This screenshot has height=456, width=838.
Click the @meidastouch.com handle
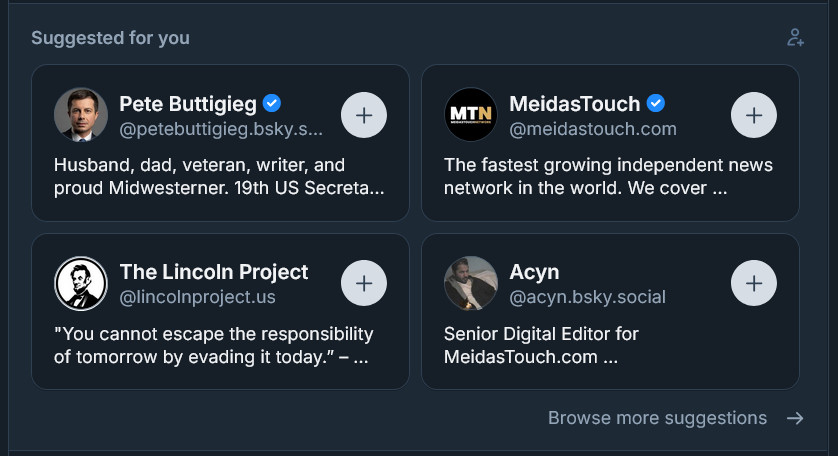593,129
